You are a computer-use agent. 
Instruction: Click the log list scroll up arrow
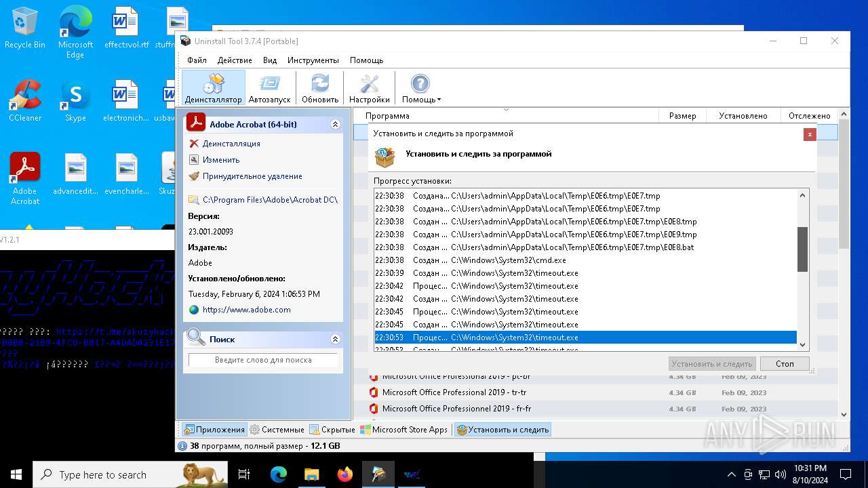tap(803, 196)
